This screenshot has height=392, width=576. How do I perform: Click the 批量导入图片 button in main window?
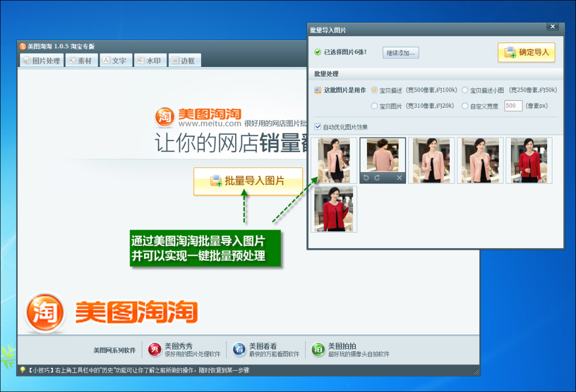[248, 181]
